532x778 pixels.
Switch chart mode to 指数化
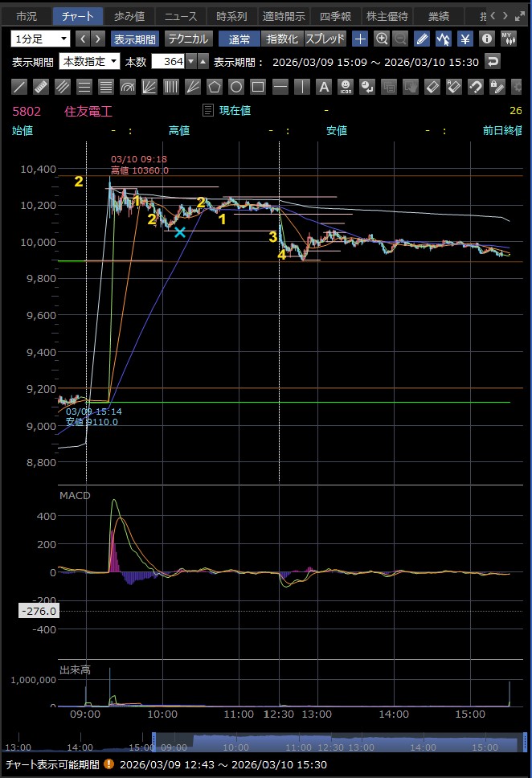coord(282,39)
